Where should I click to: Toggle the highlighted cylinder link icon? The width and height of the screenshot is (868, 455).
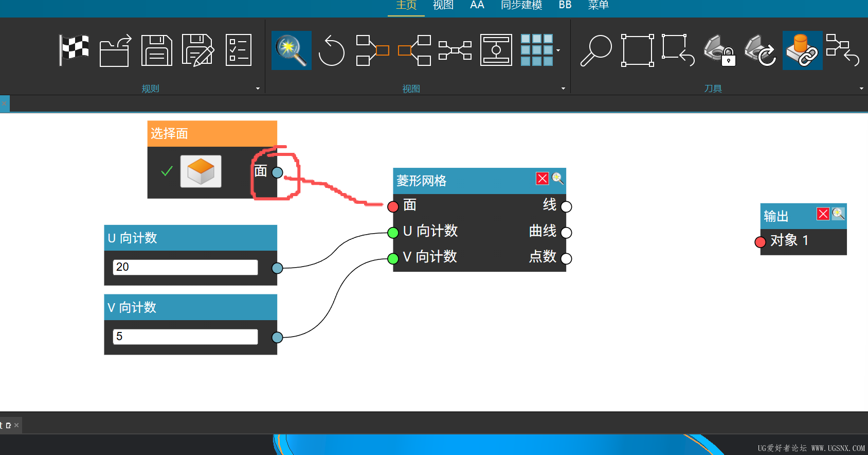click(802, 50)
